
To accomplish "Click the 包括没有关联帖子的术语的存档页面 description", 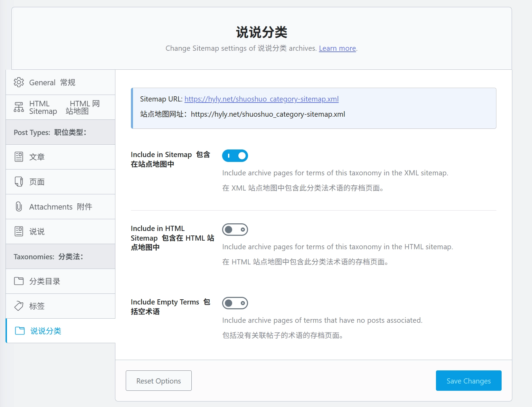I will pos(283,335).
